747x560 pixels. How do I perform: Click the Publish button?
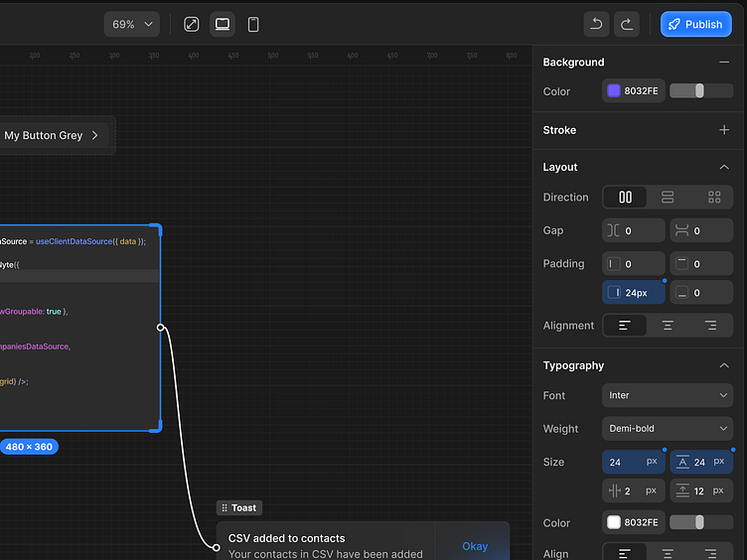[695, 24]
